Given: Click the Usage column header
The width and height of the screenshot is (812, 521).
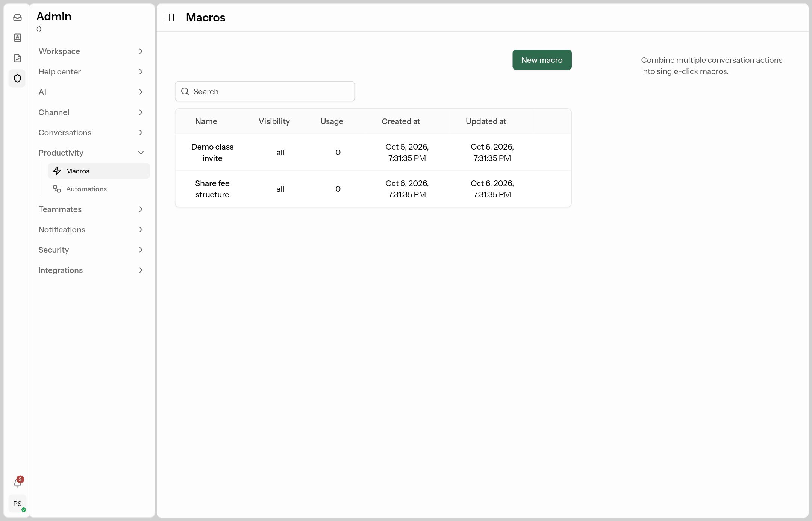Looking at the screenshot, I should (x=332, y=121).
